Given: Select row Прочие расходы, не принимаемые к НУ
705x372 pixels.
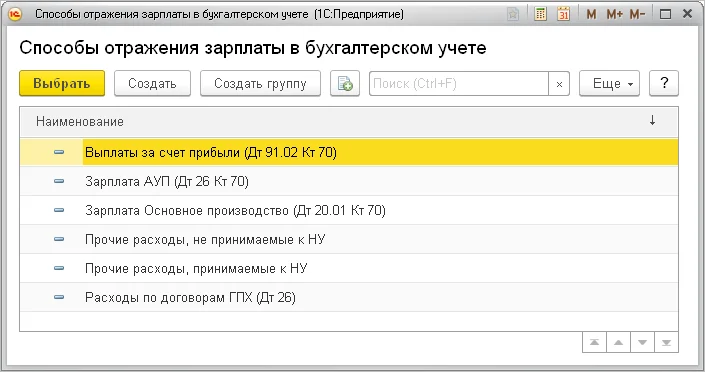Looking at the screenshot, I should point(349,239).
